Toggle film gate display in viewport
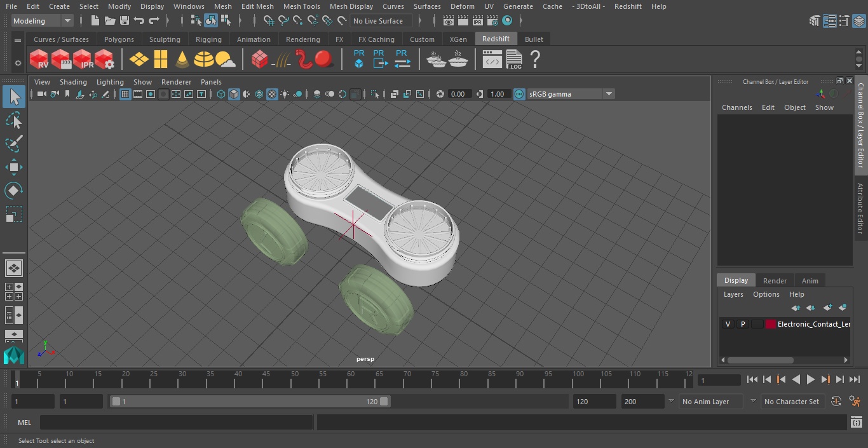 [x=138, y=94]
